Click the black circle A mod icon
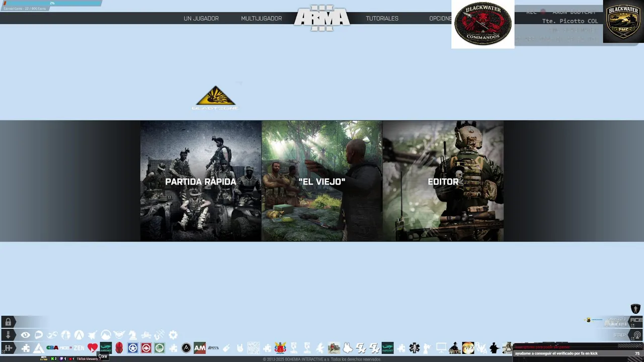Viewport: 644px width, 362px height. point(186,348)
